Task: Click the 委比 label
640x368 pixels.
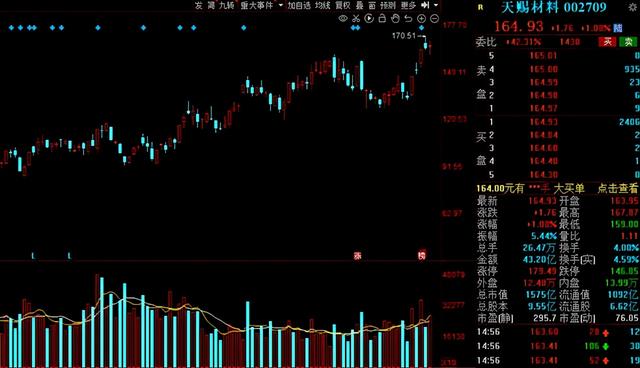Action: [x=486, y=42]
